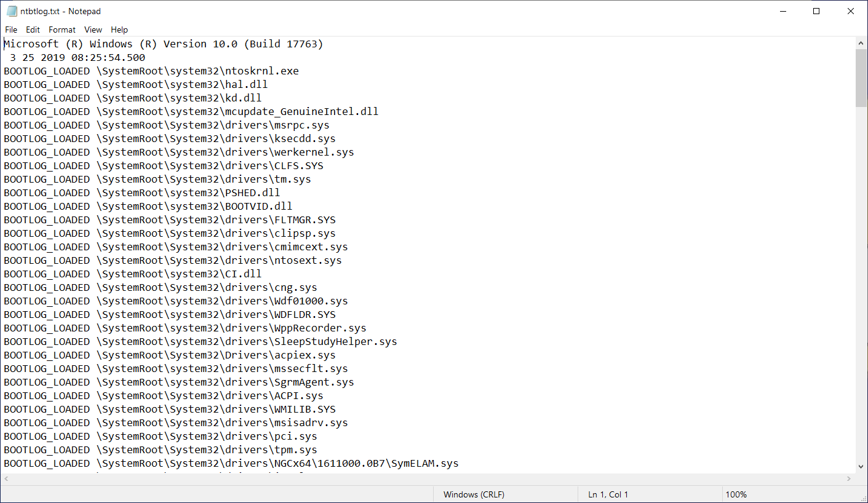Screen dimensions: 868x503
Task: Click the Notepad icon in title bar
Action: [12, 11]
